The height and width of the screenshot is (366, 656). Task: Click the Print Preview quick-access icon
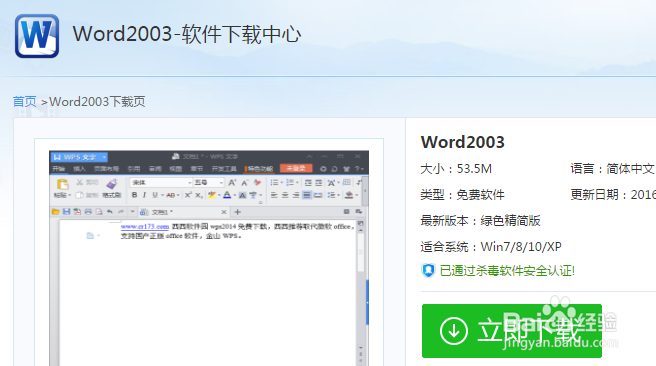coord(99,212)
